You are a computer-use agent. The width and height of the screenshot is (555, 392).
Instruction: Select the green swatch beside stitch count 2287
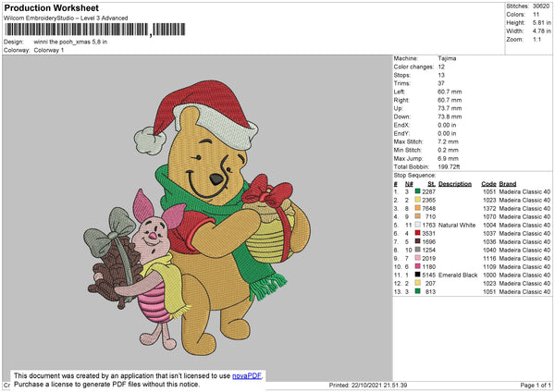click(418, 191)
